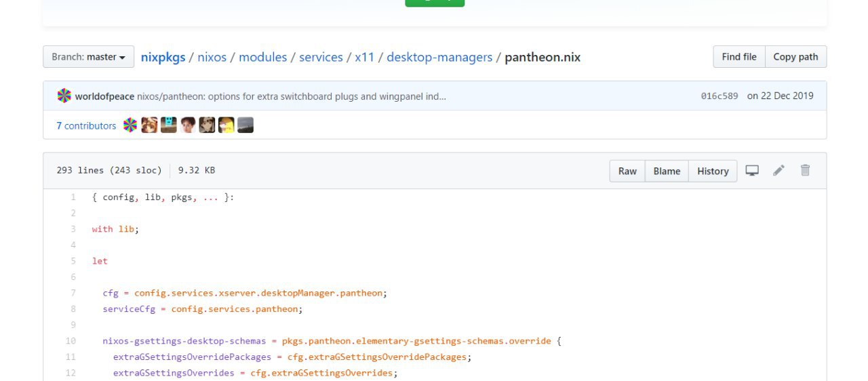The height and width of the screenshot is (381, 868).
Task: Select line number 1
Action: click(x=73, y=197)
